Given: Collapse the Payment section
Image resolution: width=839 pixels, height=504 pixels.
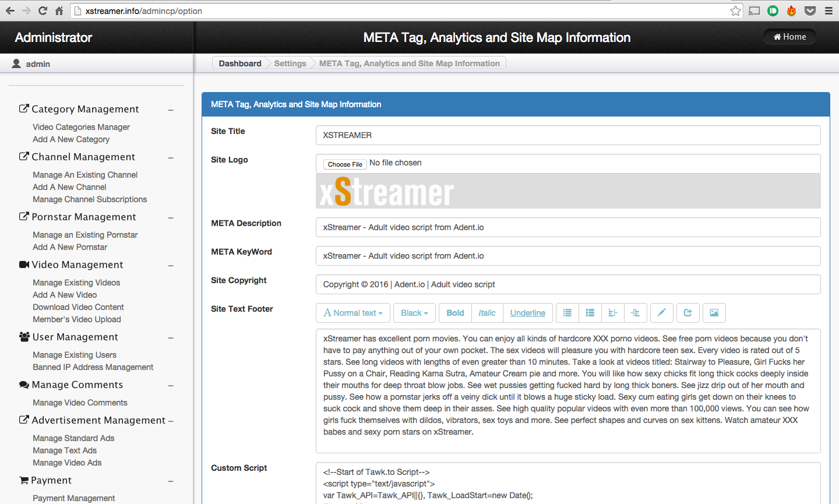Looking at the screenshot, I should click(x=171, y=481).
